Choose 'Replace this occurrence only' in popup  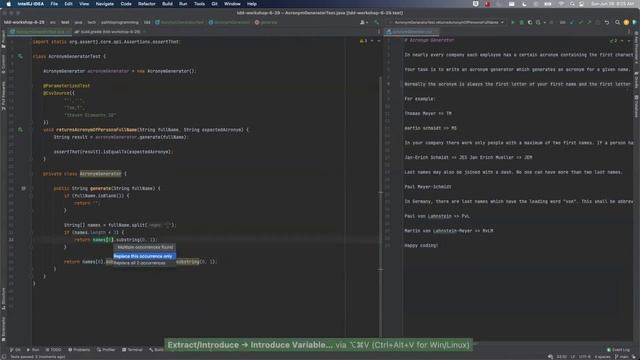point(144,256)
